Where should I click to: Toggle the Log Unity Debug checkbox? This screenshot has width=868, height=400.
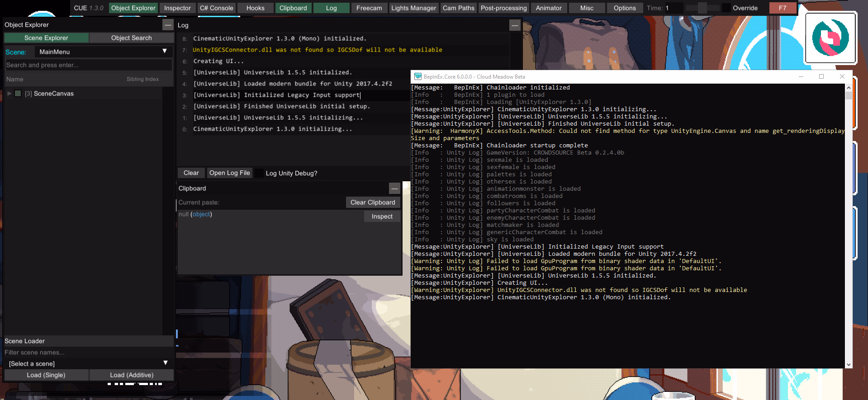point(260,173)
